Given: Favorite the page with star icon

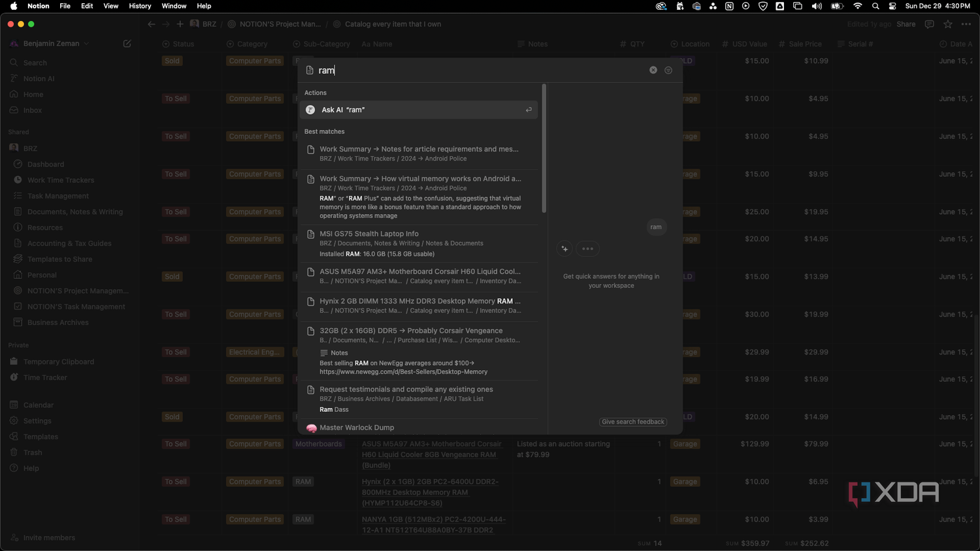Looking at the screenshot, I should 948,24.
